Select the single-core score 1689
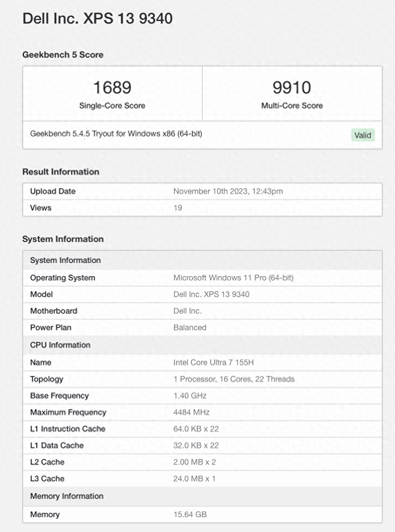The width and height of the screenshot is (395, 532). [x=112, y=87]
